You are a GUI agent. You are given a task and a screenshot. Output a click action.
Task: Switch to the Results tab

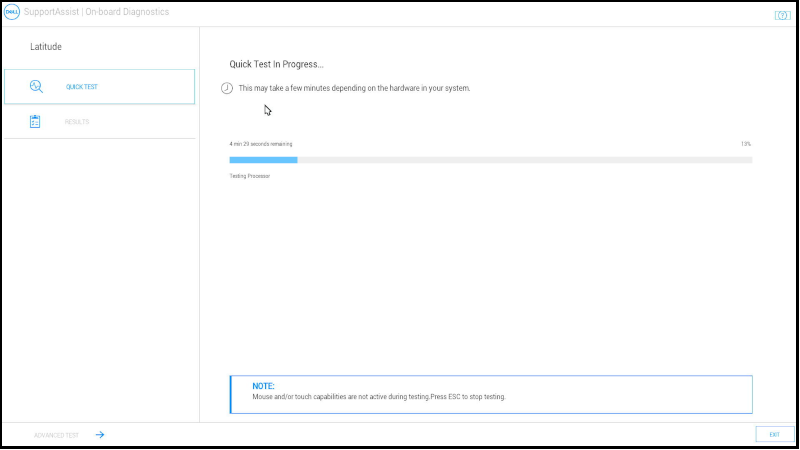(x=77, y=122)
